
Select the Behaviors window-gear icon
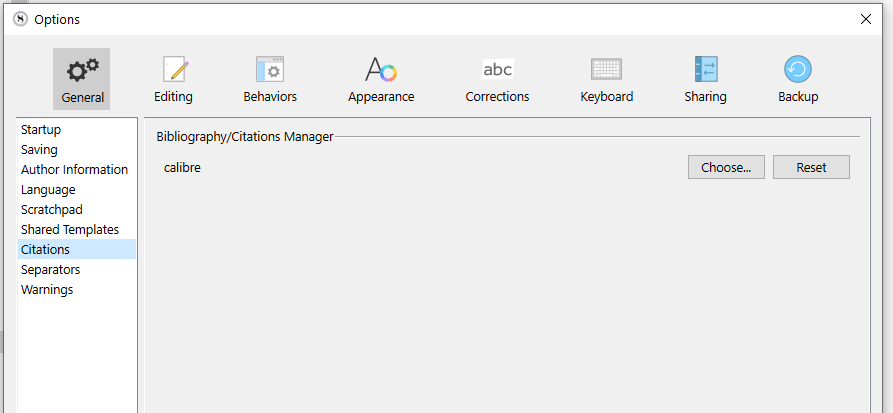[270, 69]
